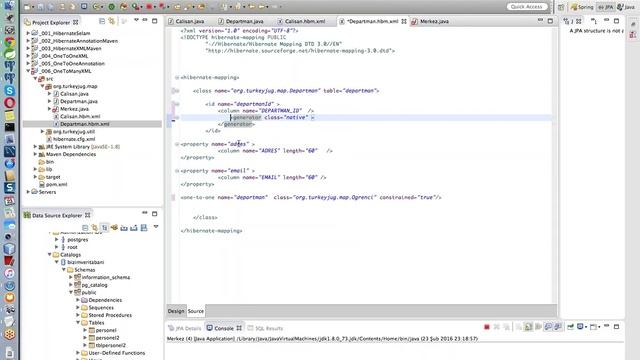The height and width of the screenshot is (360, 640).
Task: Open Opera browser from the Dock
Action: 9,103
